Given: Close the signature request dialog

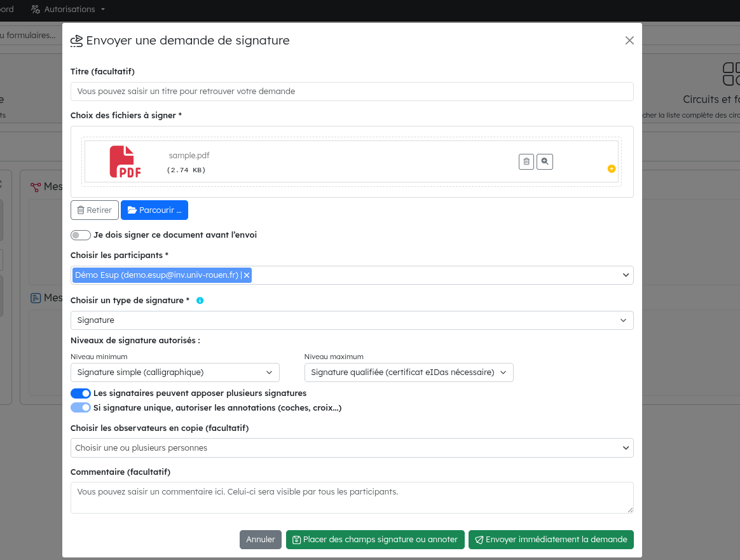Looking at the screenshot, I should (629, 41).
